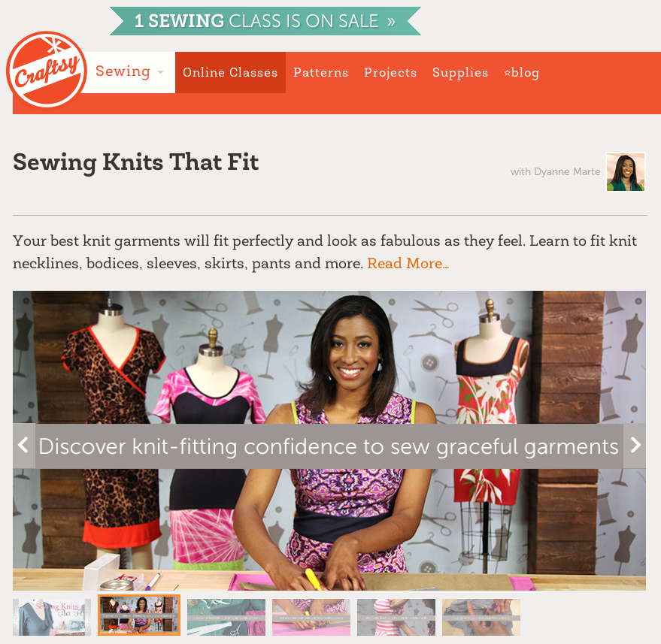Switch to the Patterns tab
Viewport: 661px width, 644px height.
click(x=321, y=72)
